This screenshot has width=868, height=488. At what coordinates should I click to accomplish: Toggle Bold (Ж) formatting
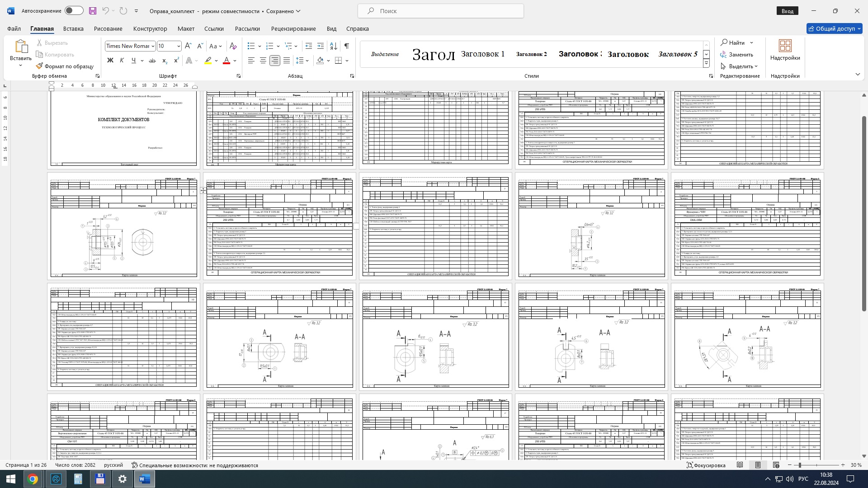[110, 61]
